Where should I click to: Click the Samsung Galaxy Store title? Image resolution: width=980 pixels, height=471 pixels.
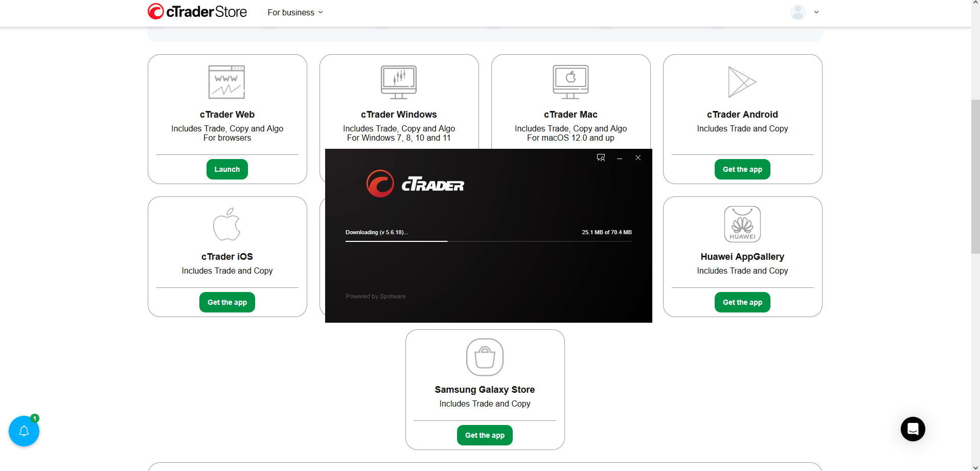485,390
